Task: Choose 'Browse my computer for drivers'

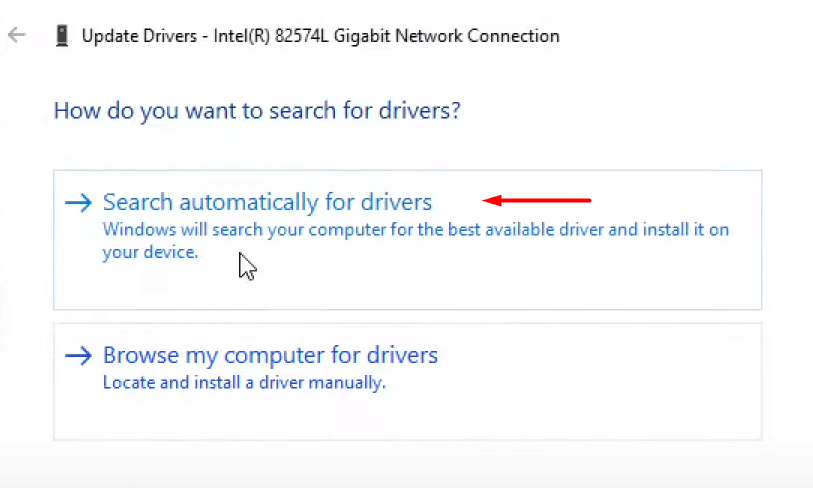Action: pyautogui.click(x=270, y=355)
